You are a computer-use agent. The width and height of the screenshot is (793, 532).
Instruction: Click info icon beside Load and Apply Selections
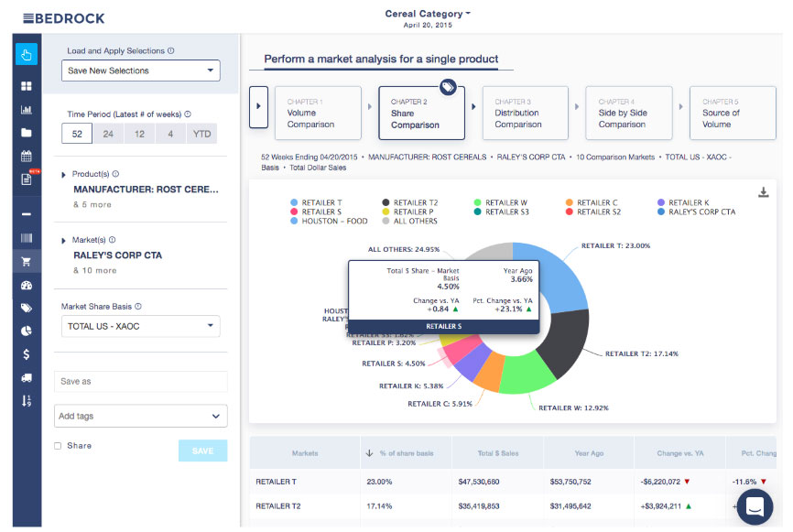click(171, 50)
